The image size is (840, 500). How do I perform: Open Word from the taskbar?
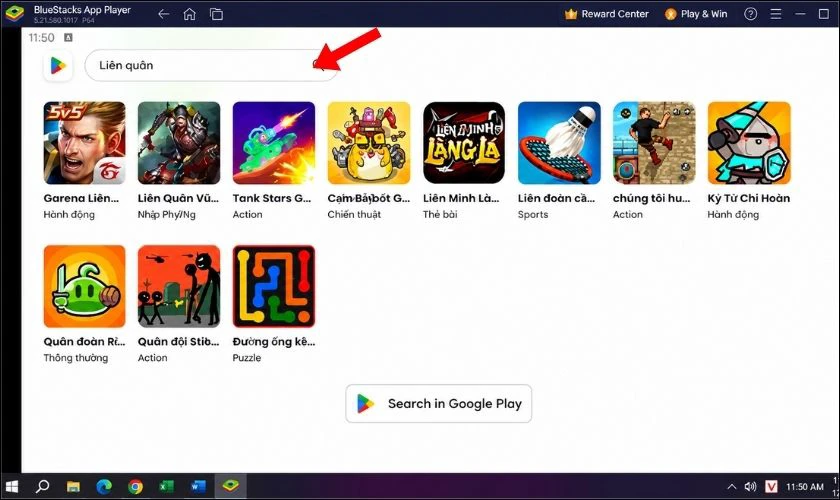tap(198, 486)
